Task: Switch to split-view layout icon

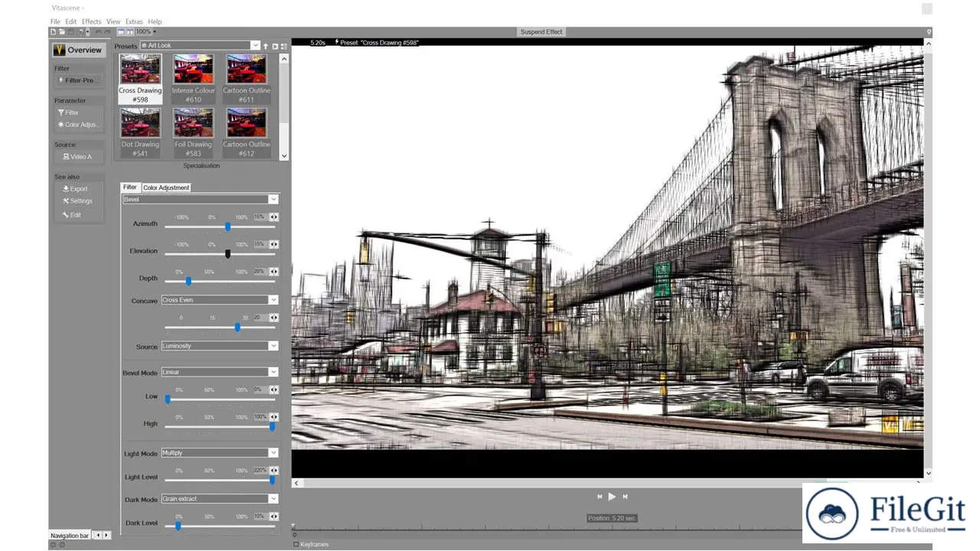Action: [130, 31]
